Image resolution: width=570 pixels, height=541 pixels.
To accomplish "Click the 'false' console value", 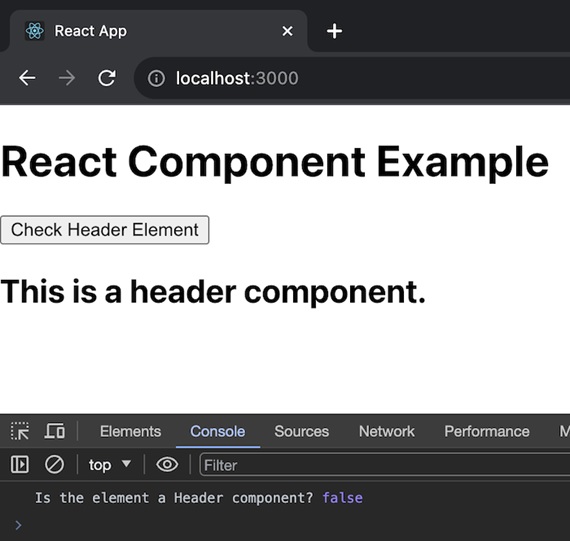I will 342,498.
